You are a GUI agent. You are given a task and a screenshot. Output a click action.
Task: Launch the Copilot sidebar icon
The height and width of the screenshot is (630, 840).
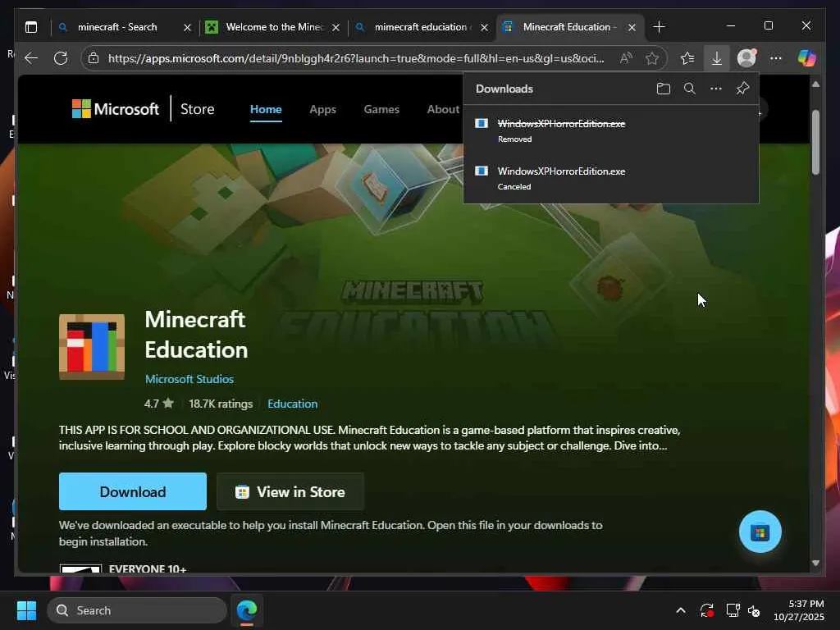[x=807, y=58]
